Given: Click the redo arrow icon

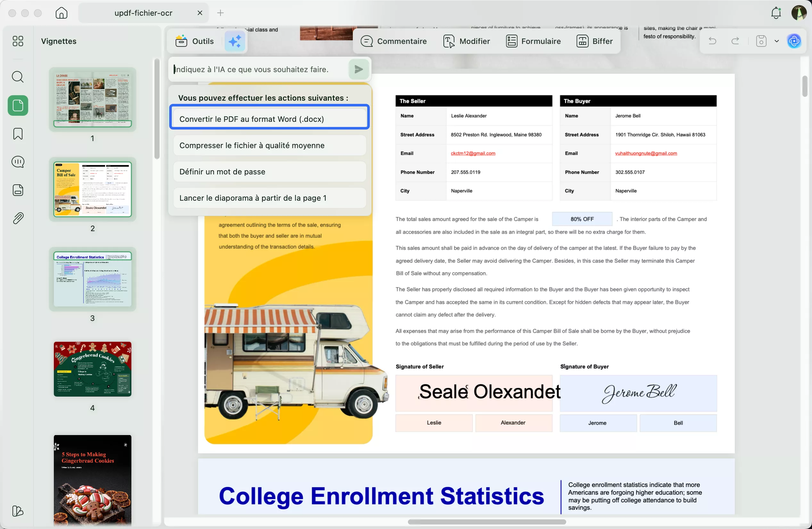Looking at the screenshot, I should pyautogui.click(x=735, y=41).
